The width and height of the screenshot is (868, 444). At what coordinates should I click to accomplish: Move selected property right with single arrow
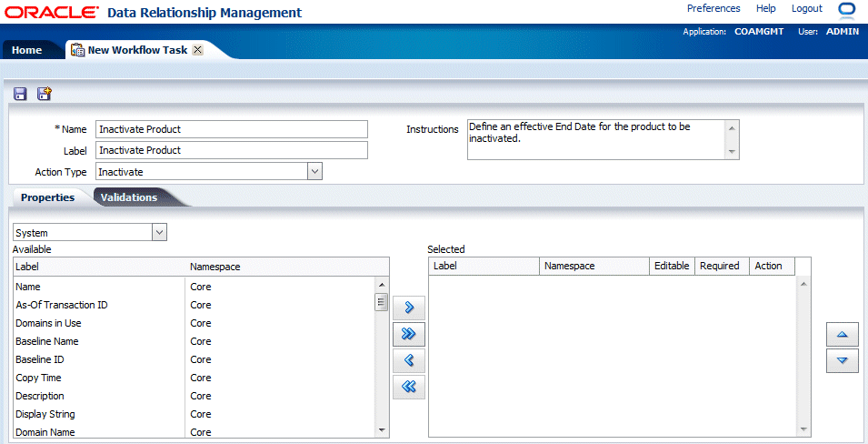[409, 308]
